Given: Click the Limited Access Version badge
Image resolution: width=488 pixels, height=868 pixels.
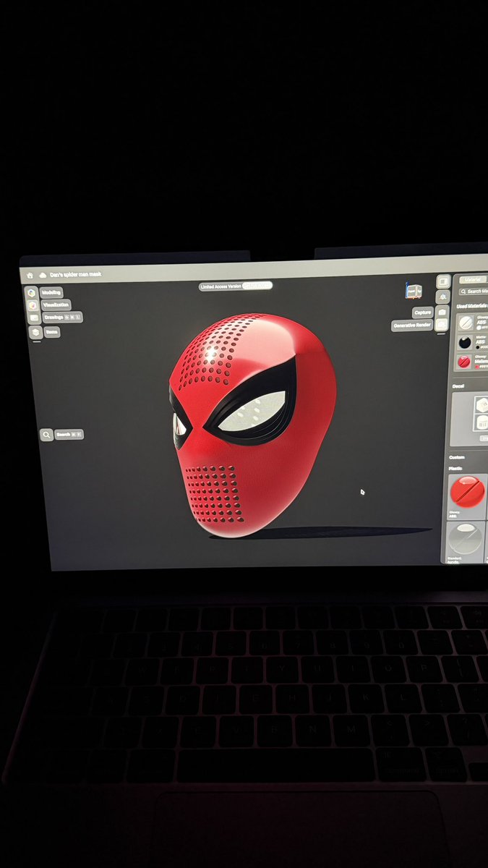Looking at the screenshot, I should (236, 286).
